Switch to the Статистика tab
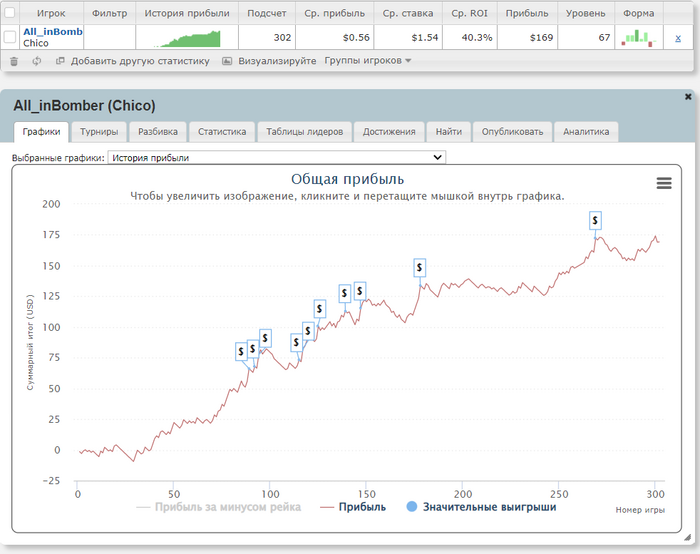Viewport: 700px width, 554px height. coord(222,132)
